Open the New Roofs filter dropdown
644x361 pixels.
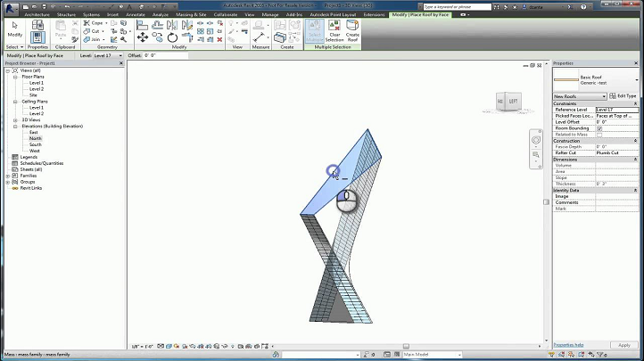(580, 95)
